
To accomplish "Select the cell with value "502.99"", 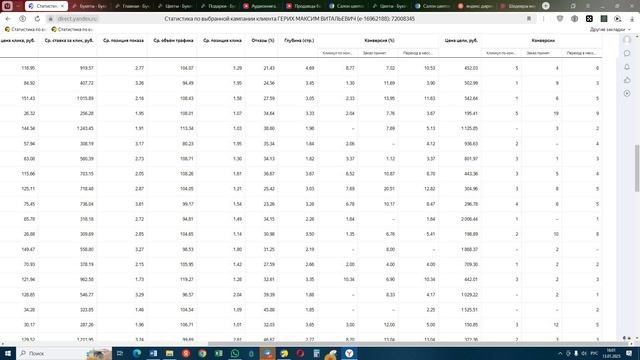I will 471,83.
